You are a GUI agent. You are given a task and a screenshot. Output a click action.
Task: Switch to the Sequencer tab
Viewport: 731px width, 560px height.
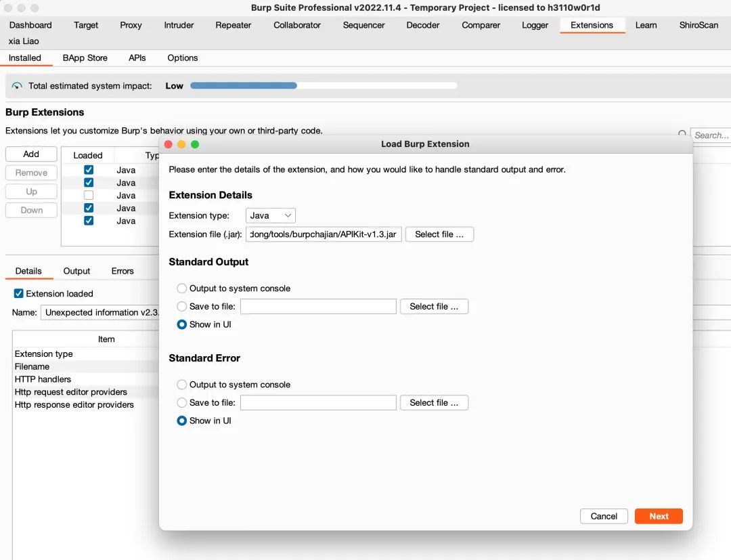pos(363,25)
